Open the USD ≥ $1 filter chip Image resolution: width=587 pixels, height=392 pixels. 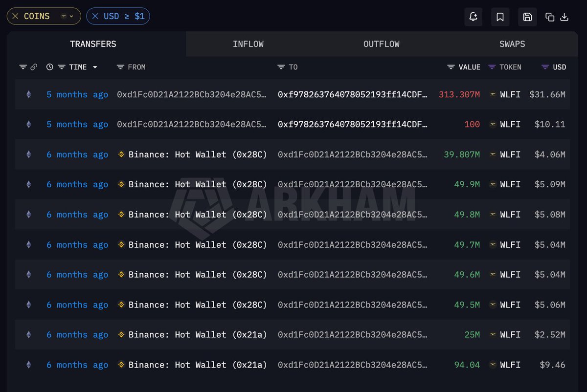click(118, 16)
